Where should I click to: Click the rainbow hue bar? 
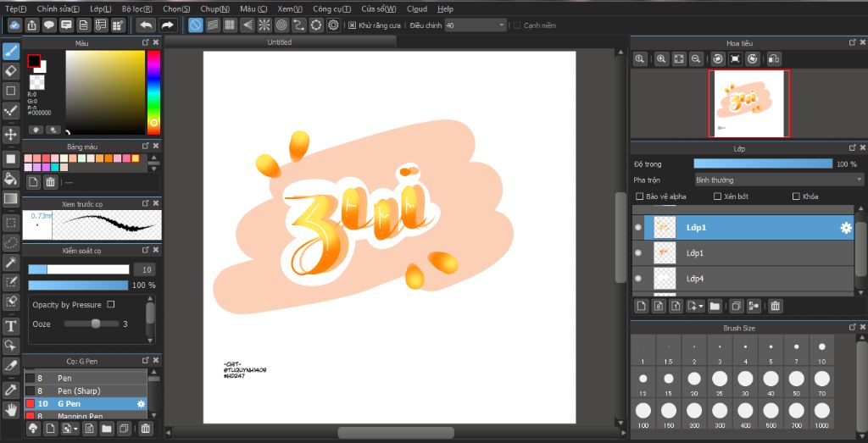point(153,92)
